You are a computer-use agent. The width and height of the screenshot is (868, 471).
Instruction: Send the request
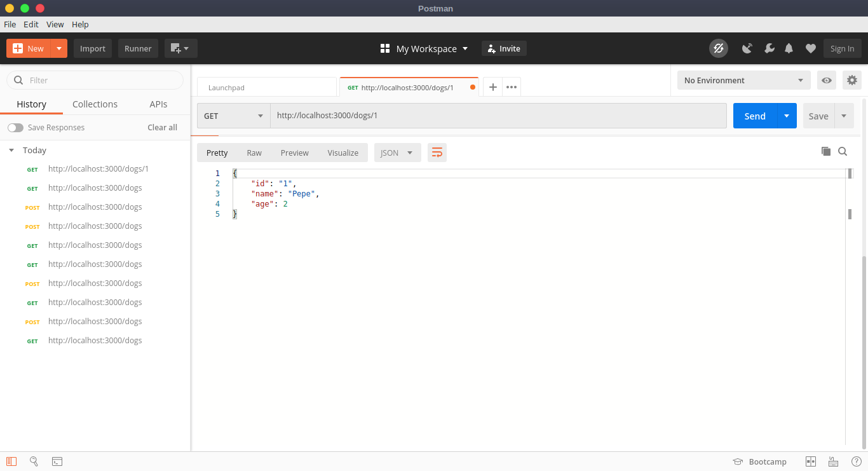pos(755,116)
